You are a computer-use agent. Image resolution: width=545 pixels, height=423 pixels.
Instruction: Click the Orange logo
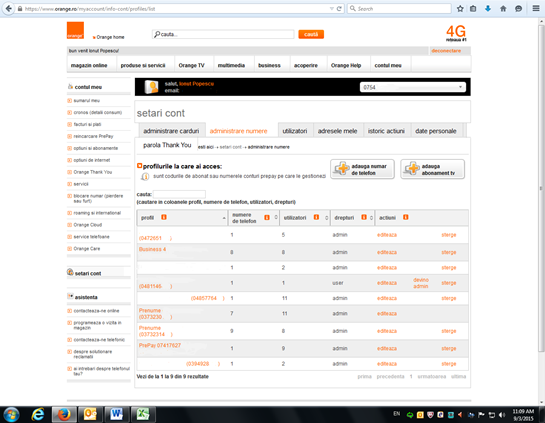[75, 30]
